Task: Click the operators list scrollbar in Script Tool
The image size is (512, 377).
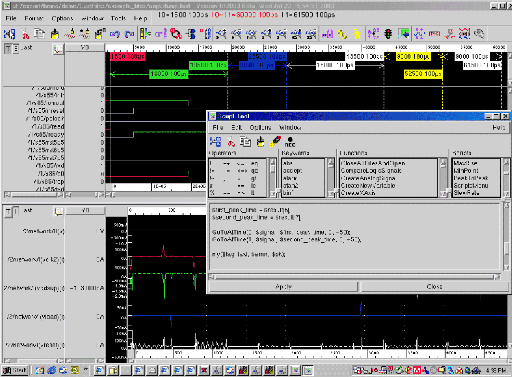Action: pos(272,178)
